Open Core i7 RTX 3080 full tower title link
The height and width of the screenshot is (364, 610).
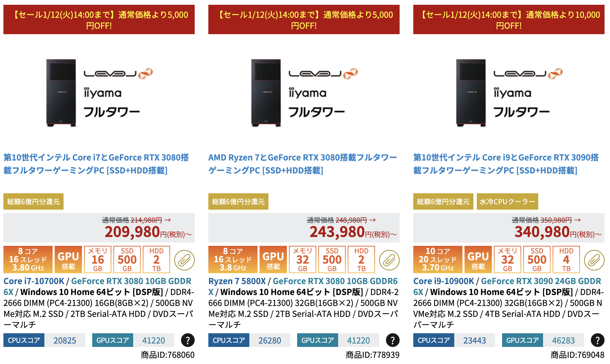96,164
